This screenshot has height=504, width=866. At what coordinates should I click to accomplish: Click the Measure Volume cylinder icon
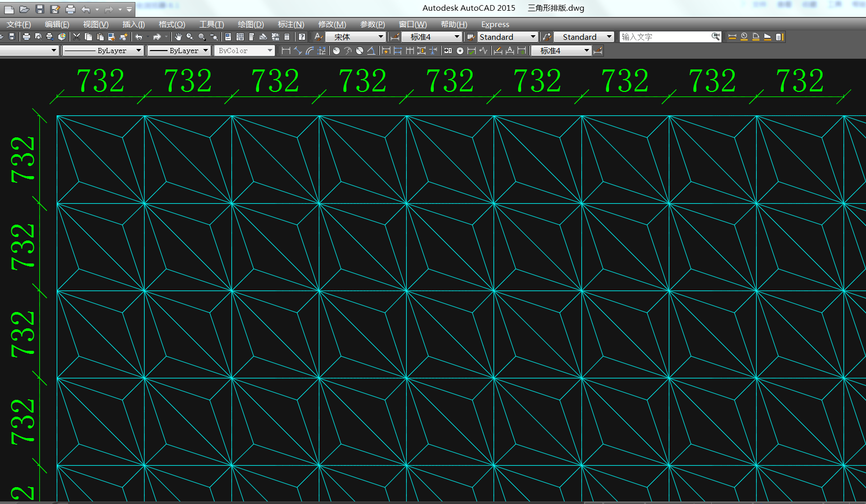[779, 37]
